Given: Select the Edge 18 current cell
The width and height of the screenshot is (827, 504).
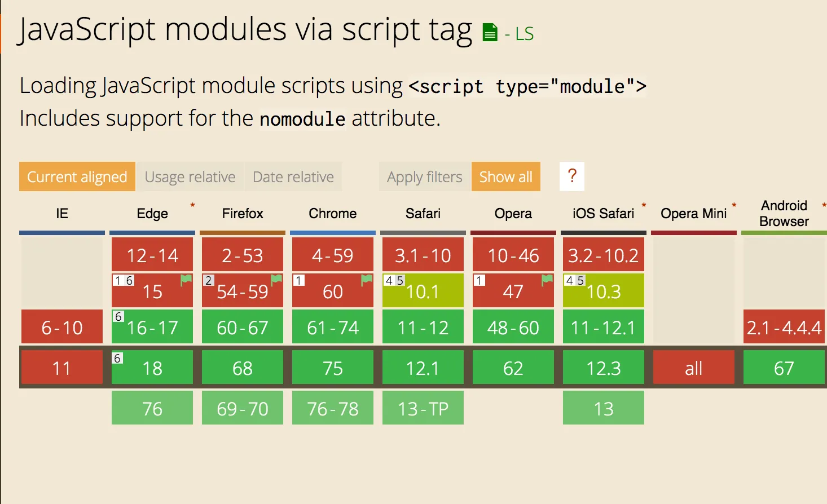Looking at the screenshot, I should (x=152, y=368).
